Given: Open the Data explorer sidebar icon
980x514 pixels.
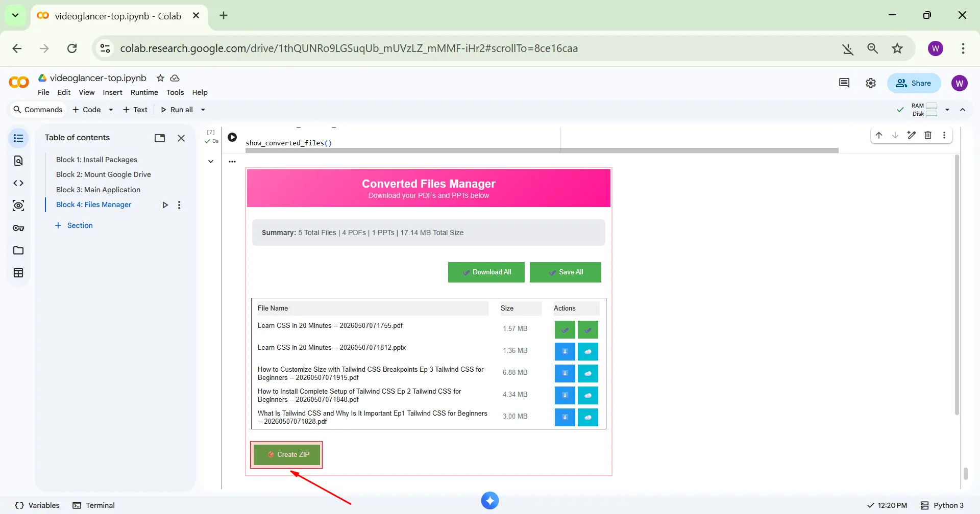Looking at the screenshot, I should (18, 205).
